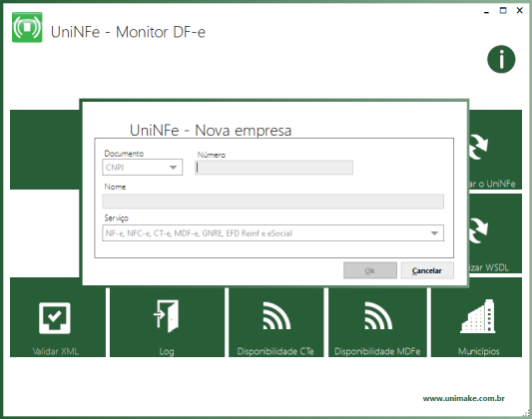Focus the Nome input field

pos(273,202)
